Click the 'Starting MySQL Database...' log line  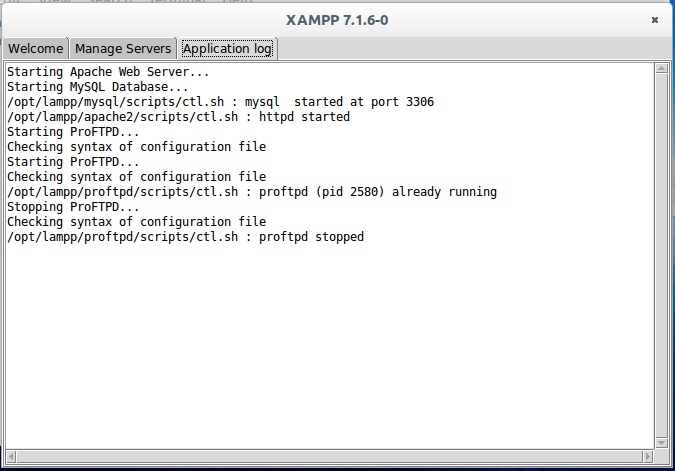[x=98, y=87]
